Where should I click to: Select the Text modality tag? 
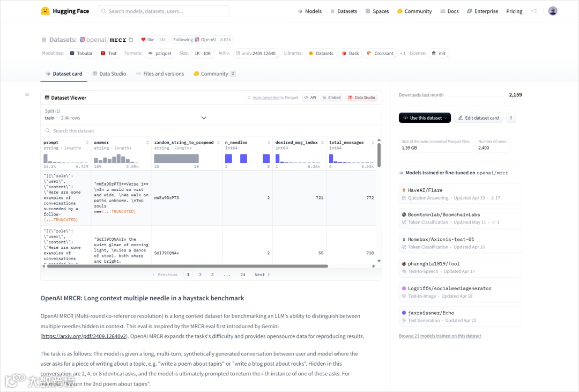108,53
